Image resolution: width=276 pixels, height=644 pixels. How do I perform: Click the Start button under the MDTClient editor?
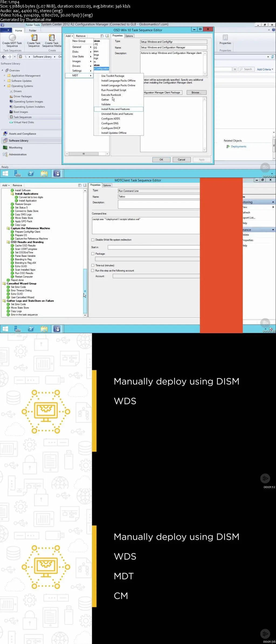5,329
